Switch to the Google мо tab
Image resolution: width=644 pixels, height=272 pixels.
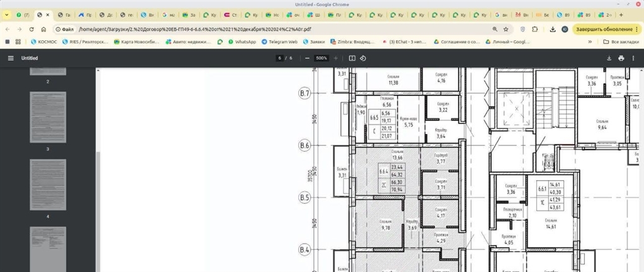[x=169, y=14]
